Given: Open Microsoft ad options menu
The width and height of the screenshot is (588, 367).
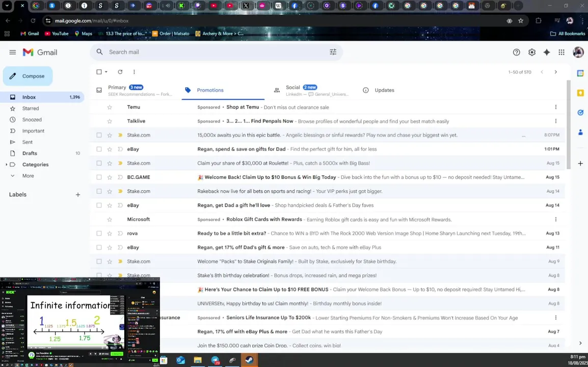Looking at the screenshot, I should click(556, 219).
